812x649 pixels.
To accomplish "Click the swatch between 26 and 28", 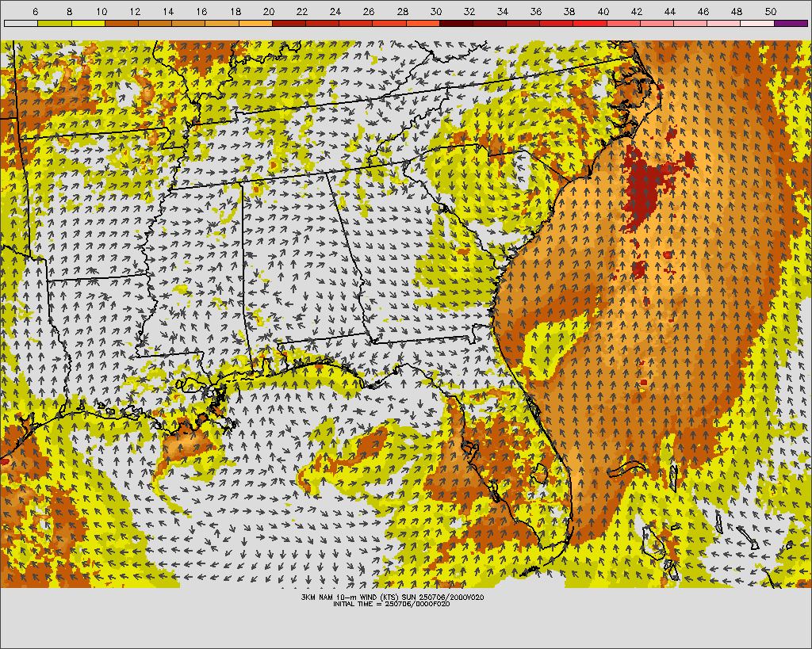I will [389, 23].
